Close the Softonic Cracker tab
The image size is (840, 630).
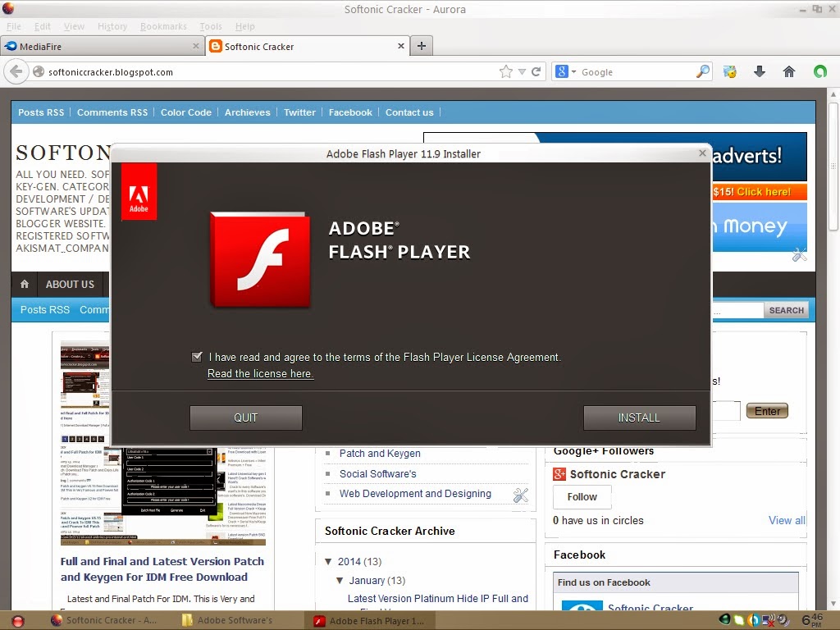coord(400,46)
